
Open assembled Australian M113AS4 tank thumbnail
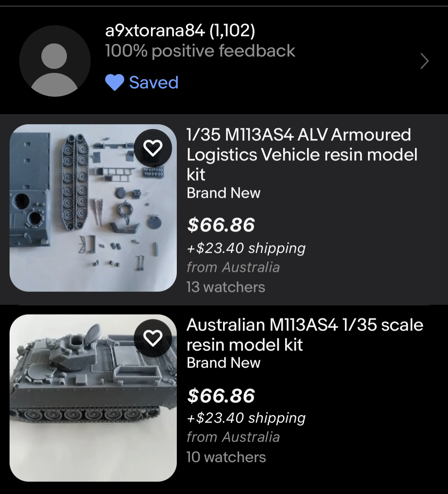pyautogui.click(x=93, y=398)
